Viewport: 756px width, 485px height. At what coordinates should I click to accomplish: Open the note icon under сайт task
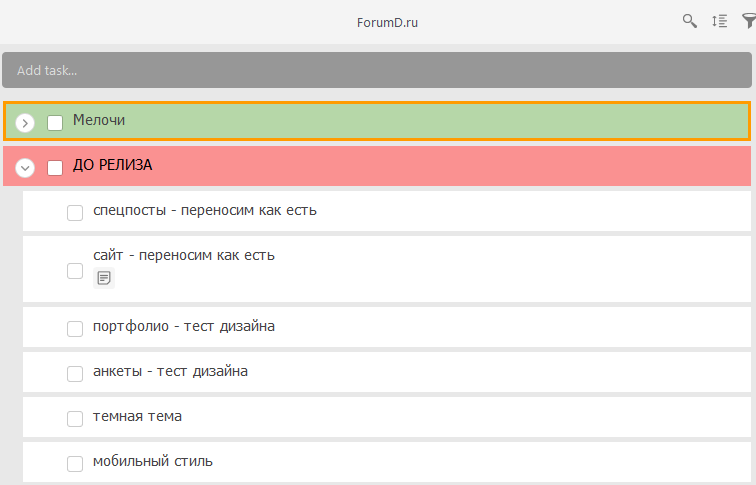pyautogui.click(x=104, y=278)
